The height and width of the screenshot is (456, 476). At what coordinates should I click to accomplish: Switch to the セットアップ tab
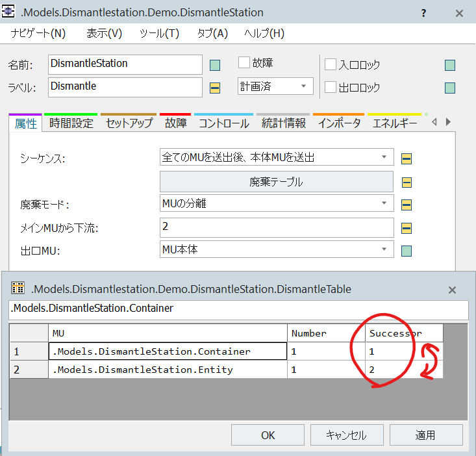coord(129,123)
